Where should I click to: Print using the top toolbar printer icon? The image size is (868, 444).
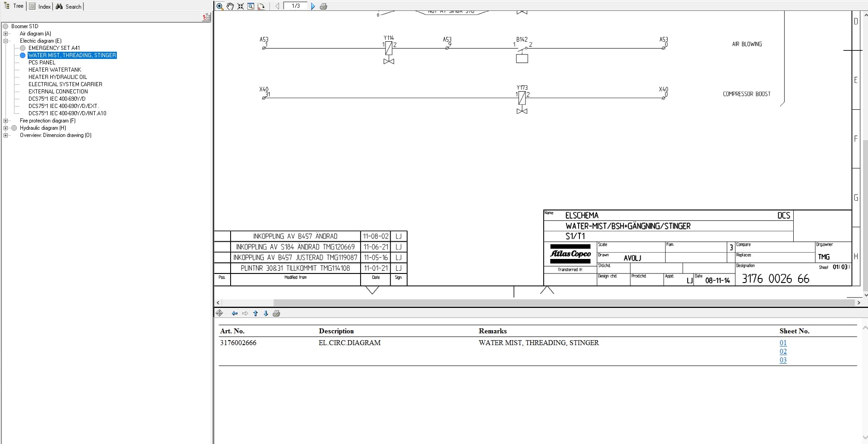[324, 6]
